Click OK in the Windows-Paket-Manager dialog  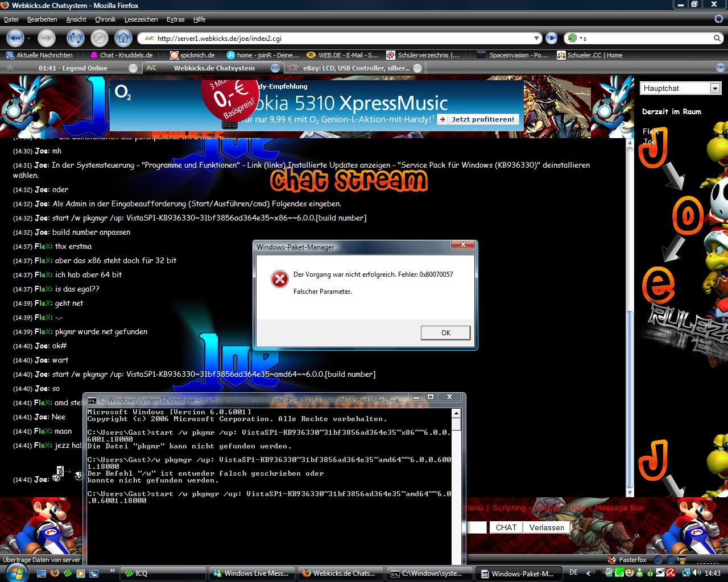[446, 333]
